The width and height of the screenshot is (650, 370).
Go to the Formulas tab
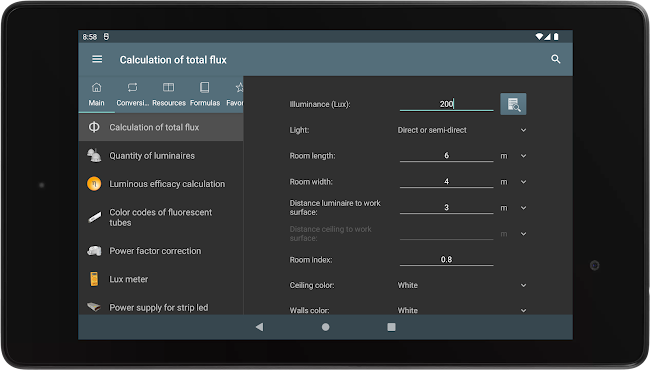click(205, 94)
